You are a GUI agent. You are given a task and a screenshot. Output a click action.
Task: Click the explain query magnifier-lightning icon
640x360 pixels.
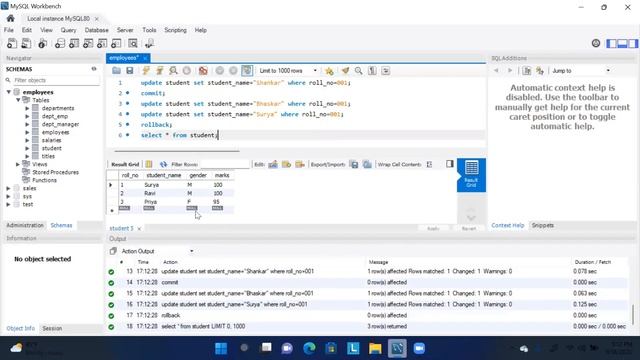[173, 71]
